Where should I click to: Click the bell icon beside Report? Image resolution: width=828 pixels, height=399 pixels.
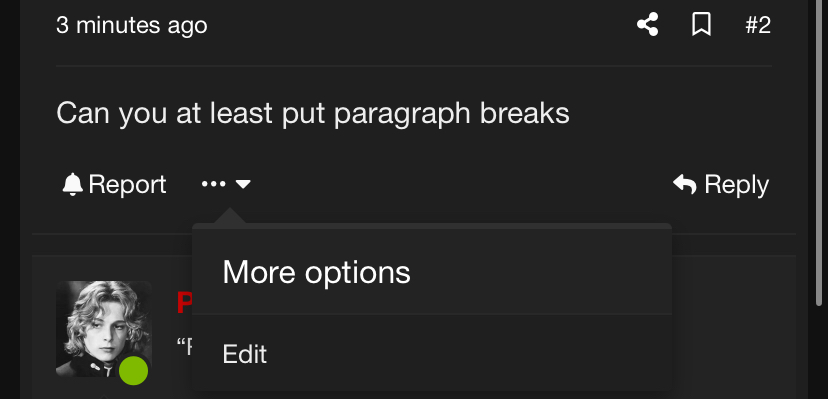(72, 184)
